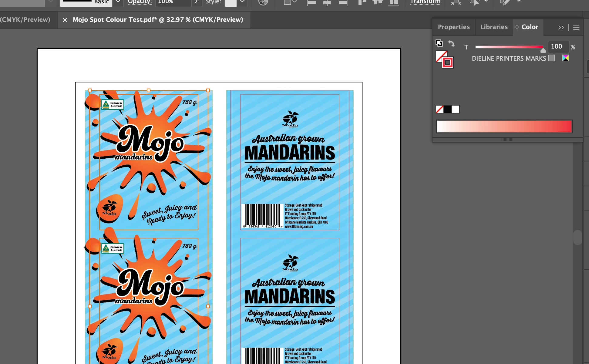Click the tint slider handle
This screenshot has width=589, height=364.
click(543, 50)
